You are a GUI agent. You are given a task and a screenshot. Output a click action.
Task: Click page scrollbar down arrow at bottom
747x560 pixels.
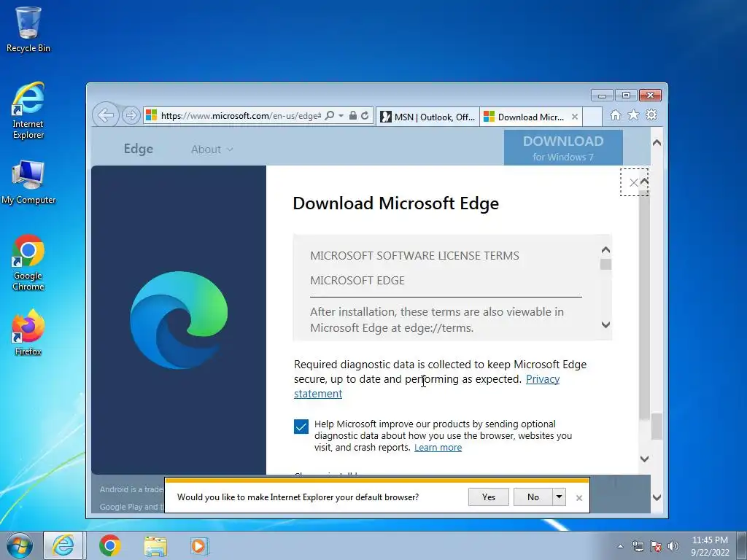click(657, 497)
